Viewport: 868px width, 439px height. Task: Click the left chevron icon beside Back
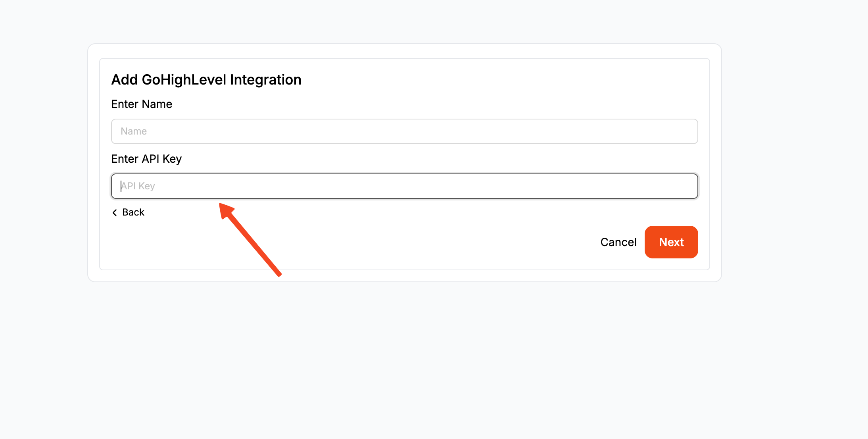click(115, 213)
